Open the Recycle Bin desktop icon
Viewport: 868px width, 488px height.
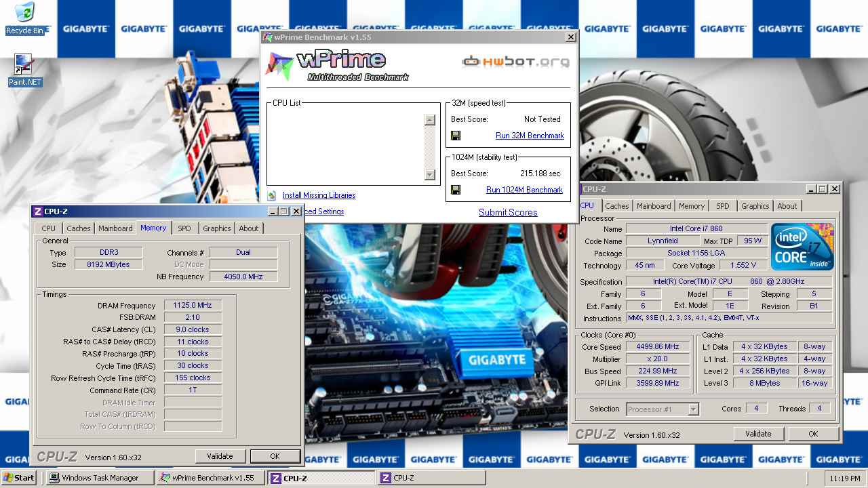click(x=24, y=18)
